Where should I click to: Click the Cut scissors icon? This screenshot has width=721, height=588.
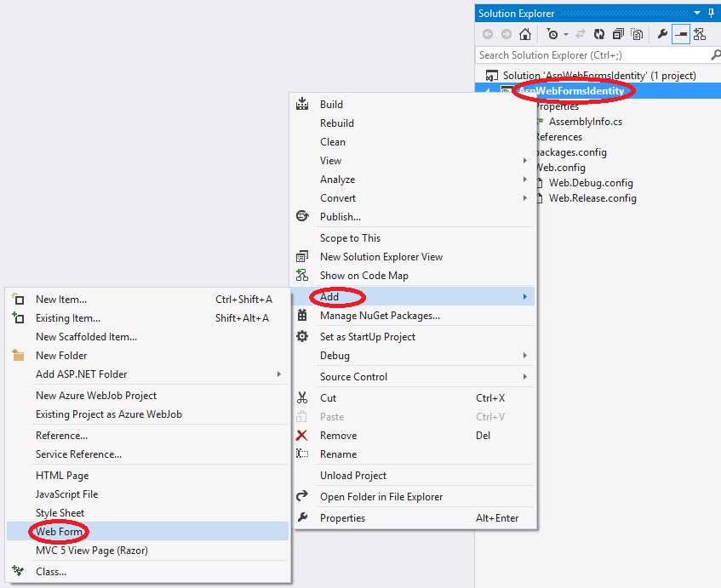tap(302, 397)
